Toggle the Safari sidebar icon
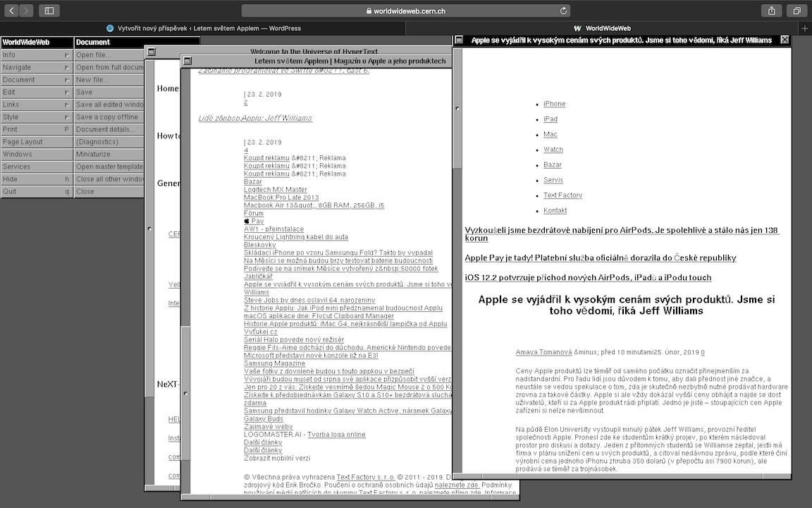The width and height of the screenshot is (812, 508). click(x=49, y=11)
